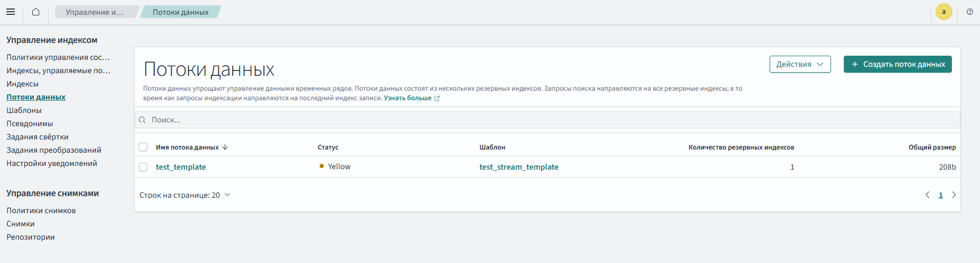Image resolution: width=980 pixels, height=263 pixels.
Task: Focus the Поиск search field
Action: coord(546,120)
